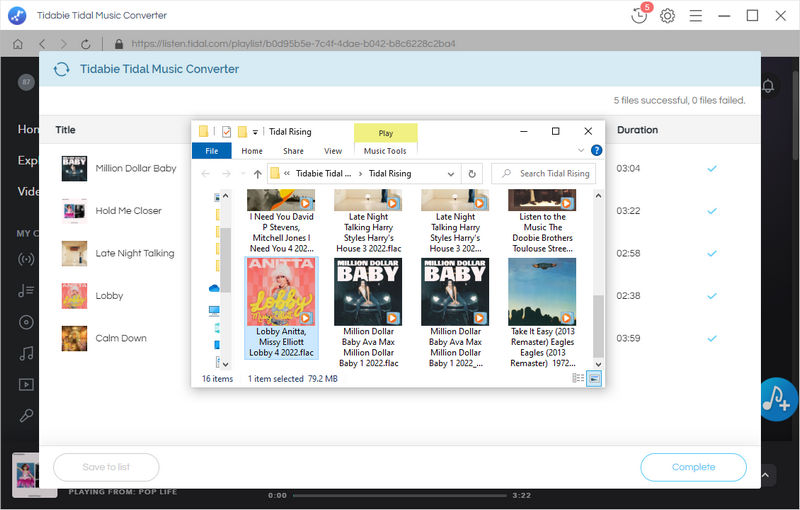Open Tidal sidebar tracks note icon
The image size is (800, 510).
(26, 353)
